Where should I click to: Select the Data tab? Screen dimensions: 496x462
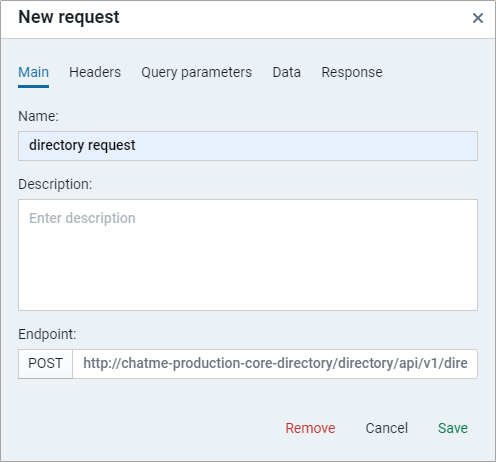[287, 72]
